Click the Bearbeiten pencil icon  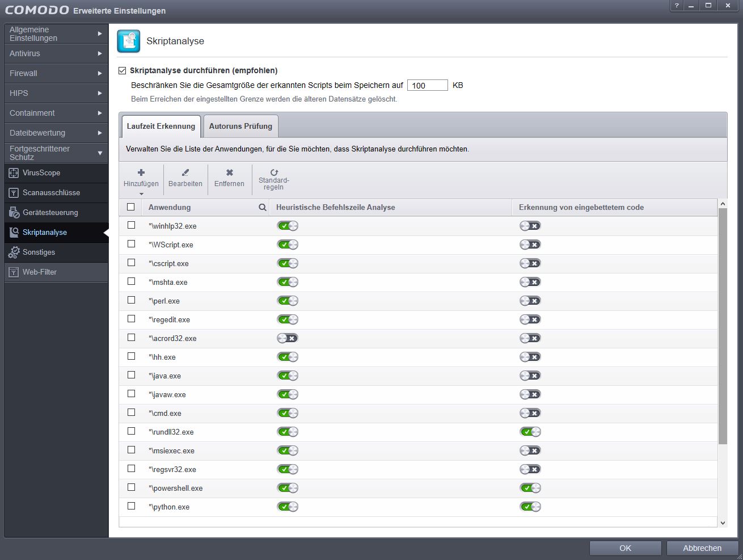185,172
